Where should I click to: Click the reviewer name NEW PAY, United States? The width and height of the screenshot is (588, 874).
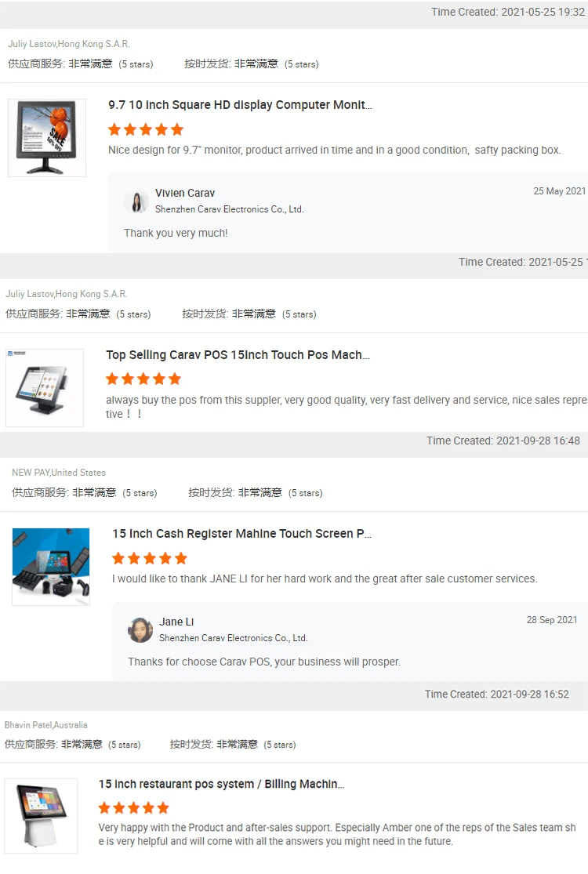pyautogui.click(x=59, y=473)
